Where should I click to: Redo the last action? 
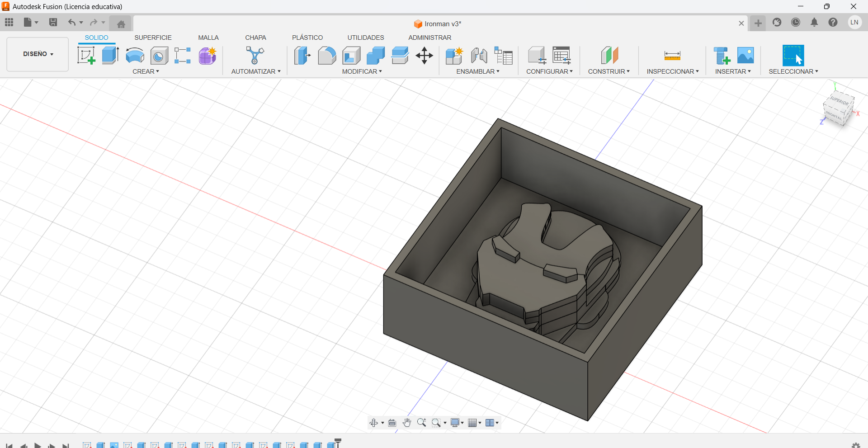[x=94, y=22]
